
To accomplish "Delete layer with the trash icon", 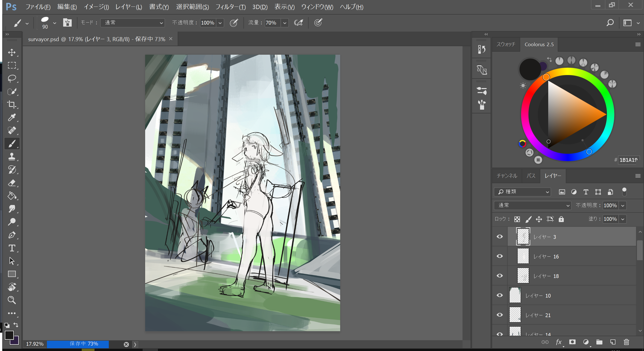I will [x=626, y=342].
